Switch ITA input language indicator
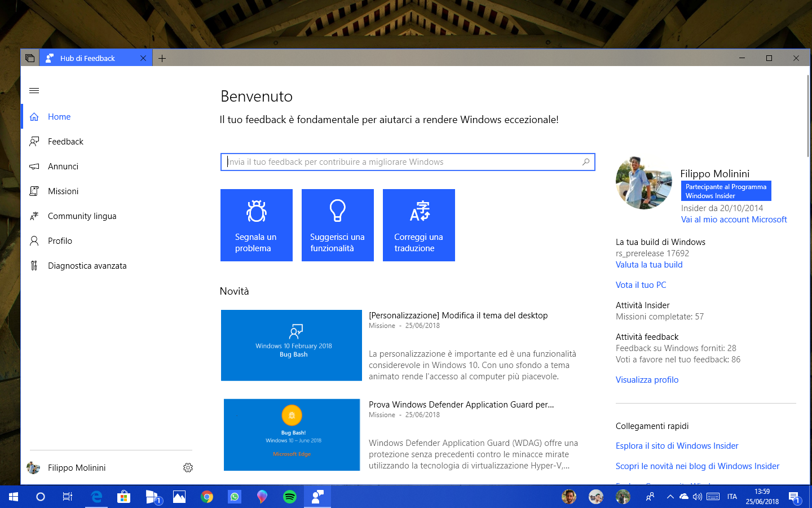 (x=732, y=497)
